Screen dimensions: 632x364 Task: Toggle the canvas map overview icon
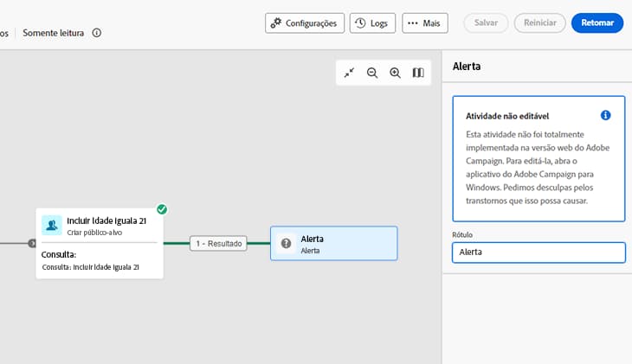point(418,73)
